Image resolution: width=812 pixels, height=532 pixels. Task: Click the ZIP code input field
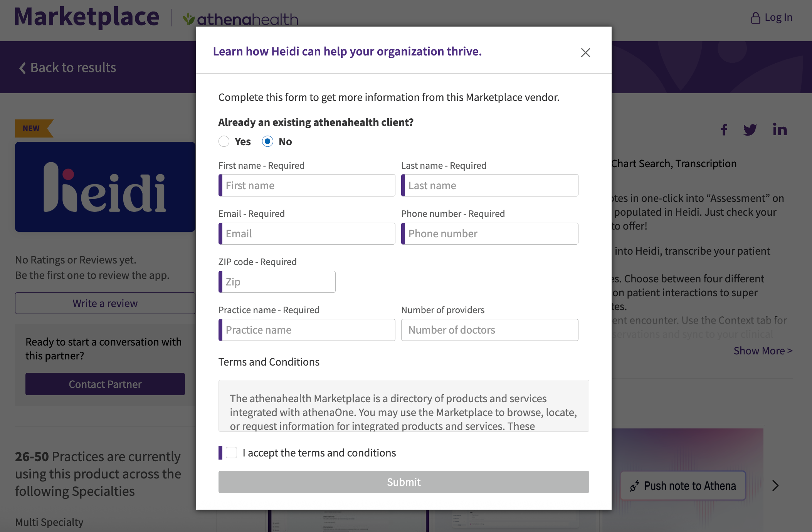tap(276, 282)
